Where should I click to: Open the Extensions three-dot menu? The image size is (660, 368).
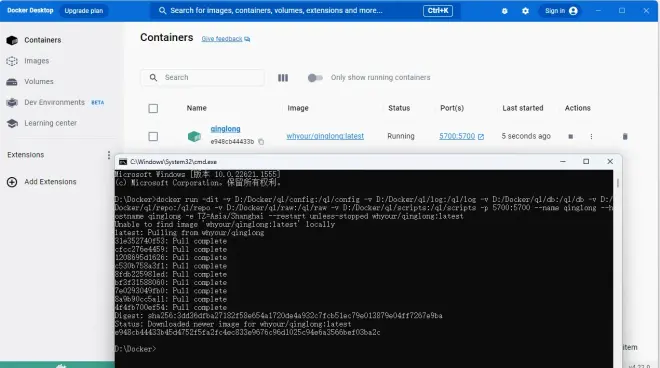click(x=109, y=155)
